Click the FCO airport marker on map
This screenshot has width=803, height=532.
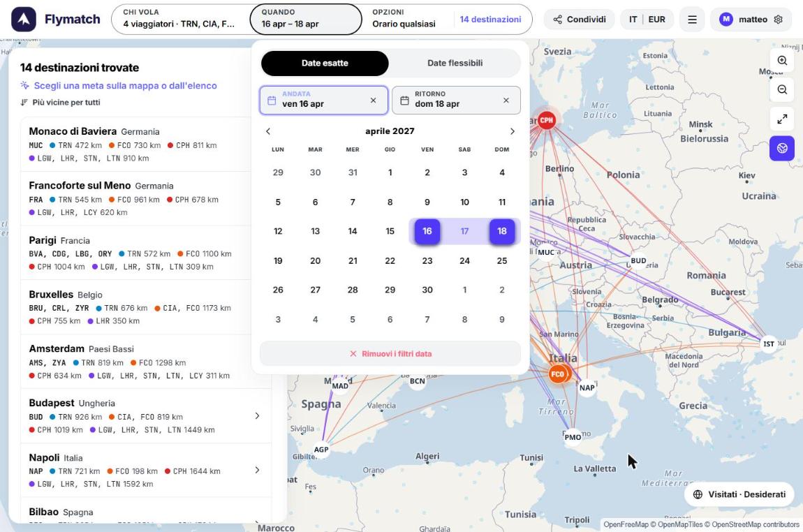click(x=558, y=374)
